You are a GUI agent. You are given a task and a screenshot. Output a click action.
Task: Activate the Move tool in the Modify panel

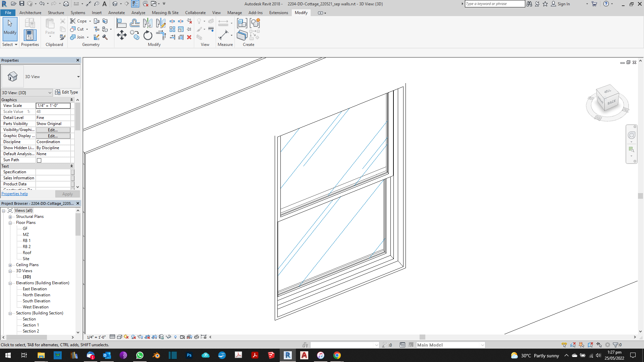pos(122,35)
